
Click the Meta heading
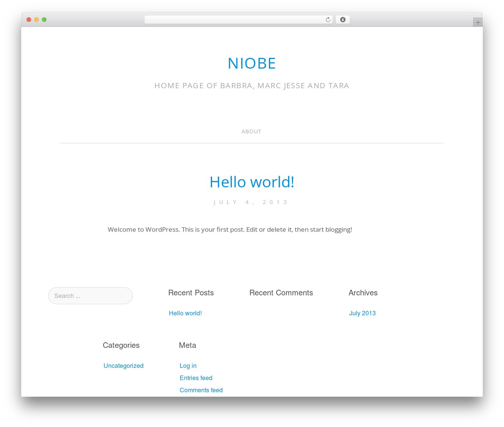pyautogui.click(x=187, y=345)
